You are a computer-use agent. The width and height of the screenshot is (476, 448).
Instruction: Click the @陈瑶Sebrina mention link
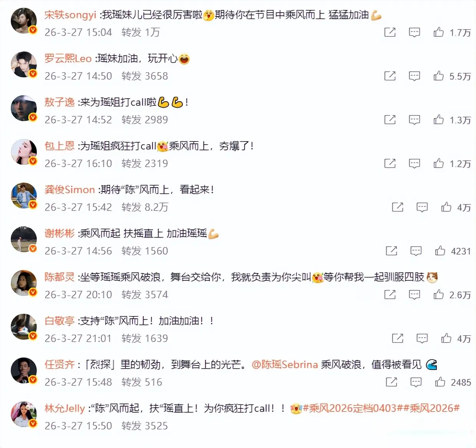click(x=284, y=364)
